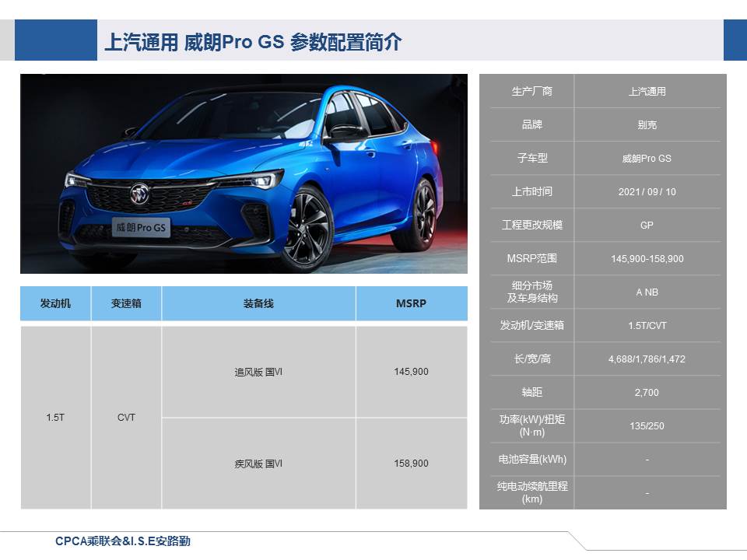
Task: Click the A NB segment value
Action: pos(647,292)
